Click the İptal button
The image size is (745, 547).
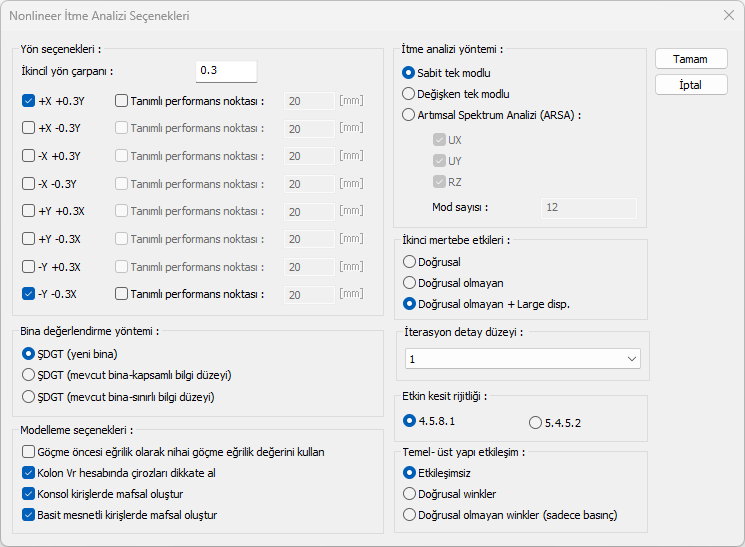(x=690, y=85)
